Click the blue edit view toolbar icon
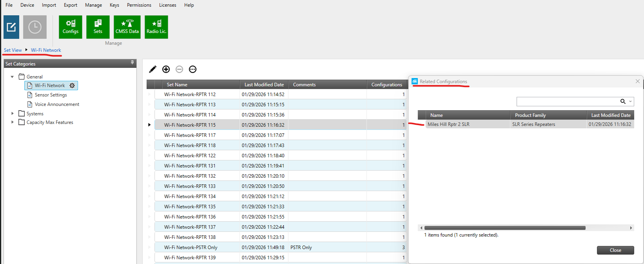The height and width of the screenshot is (264, 644). pyautogui.click(x=11, y=27)
